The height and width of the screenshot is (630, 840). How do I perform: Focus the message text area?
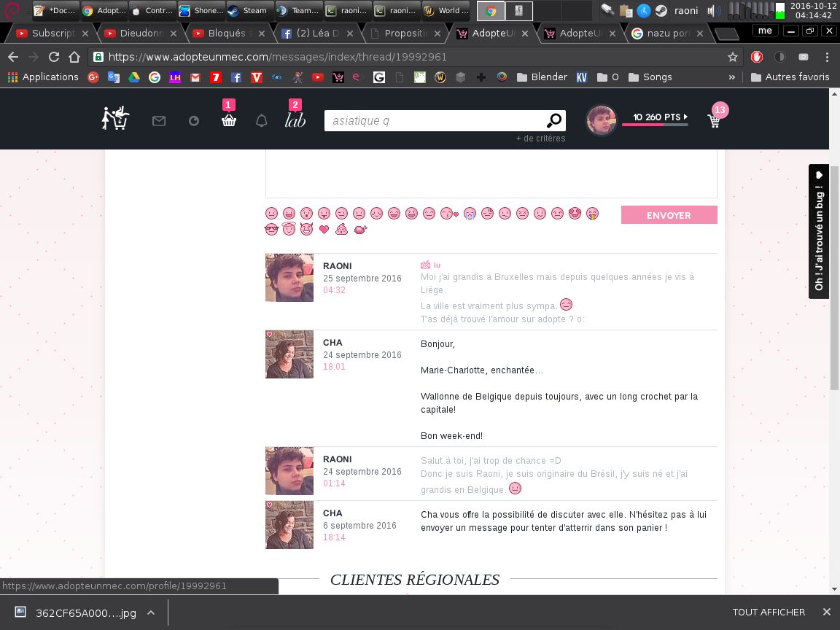[491, 174]
